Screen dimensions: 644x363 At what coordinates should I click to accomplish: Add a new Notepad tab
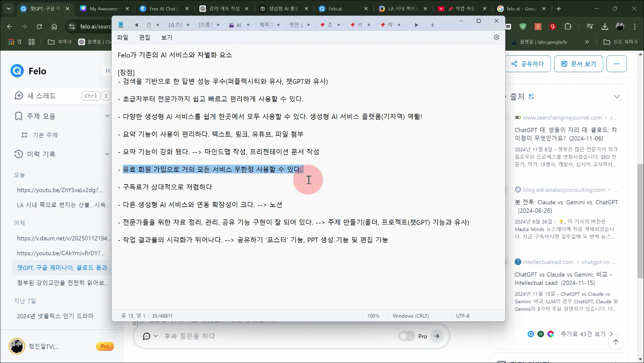432,25
